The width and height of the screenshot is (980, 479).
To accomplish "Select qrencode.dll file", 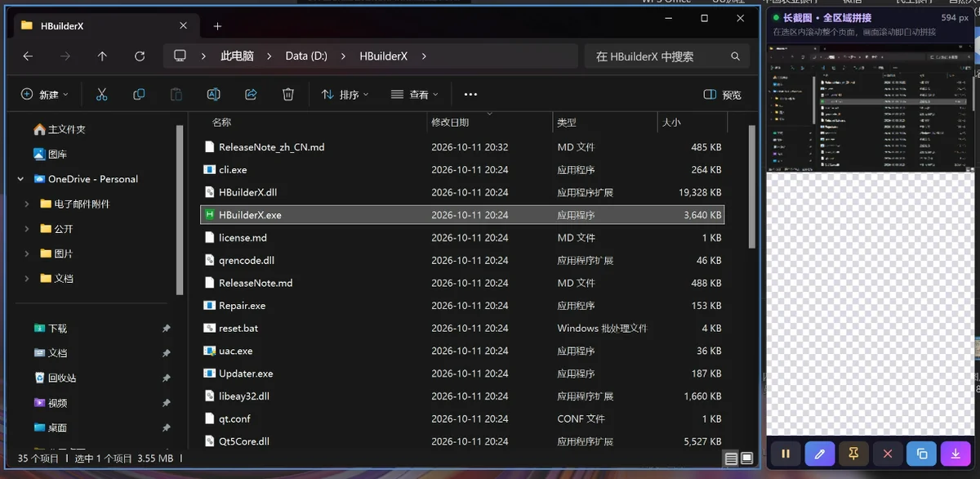I will pos(462,260).
